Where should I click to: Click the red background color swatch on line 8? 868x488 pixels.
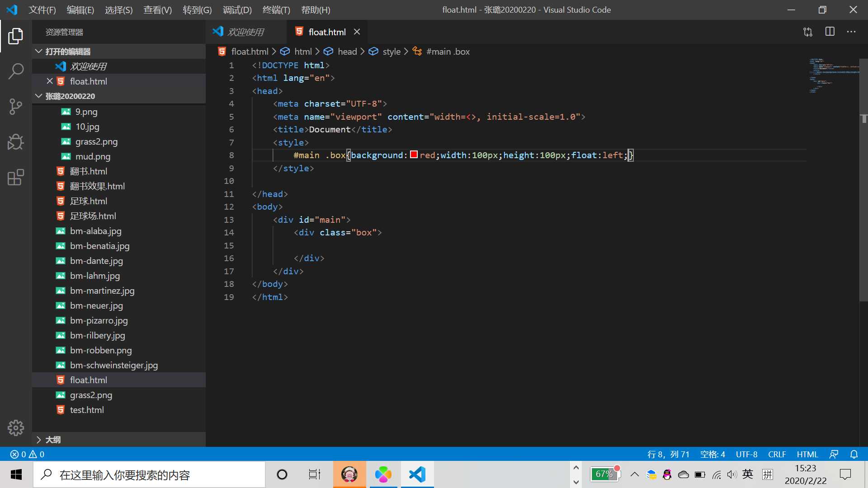[414, 155]
